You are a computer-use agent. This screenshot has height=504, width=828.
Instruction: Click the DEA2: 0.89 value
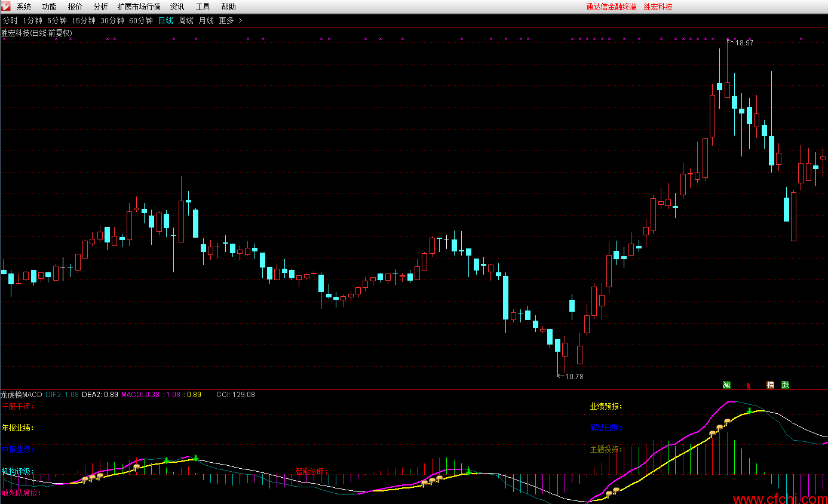point(100,395)
